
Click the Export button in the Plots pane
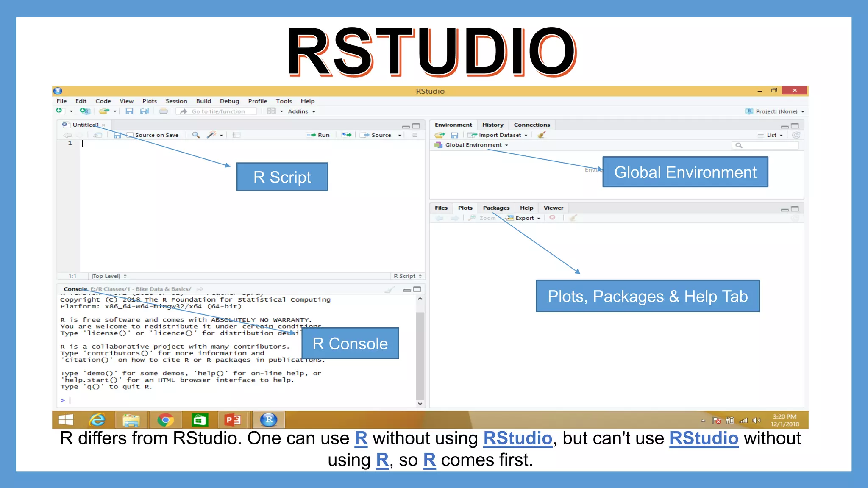click(525, 218)
